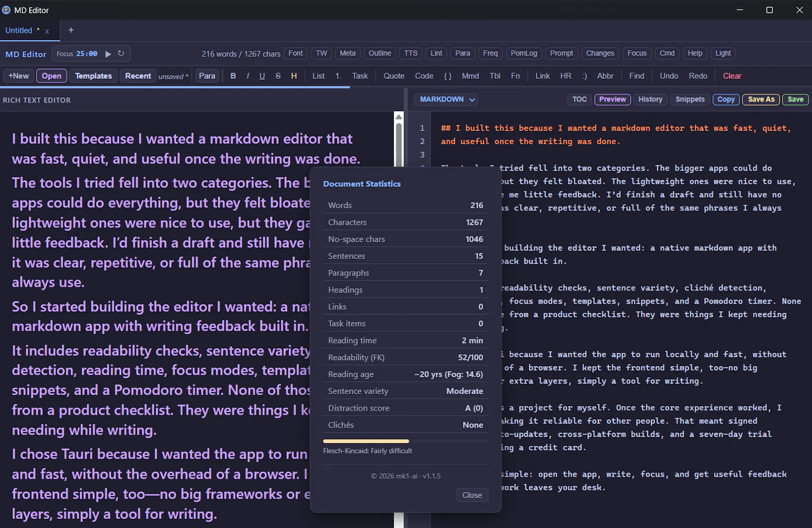Open the MARKDOWN mode dropdown
Screen dimensions: 812x528
click(x=447, y=100)
